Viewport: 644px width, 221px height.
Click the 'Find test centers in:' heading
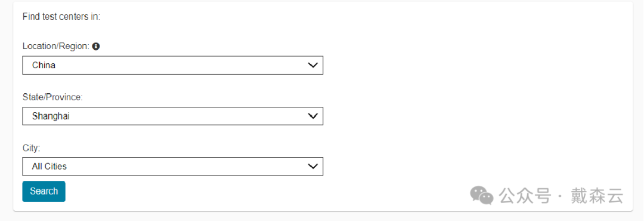point(61,17)
